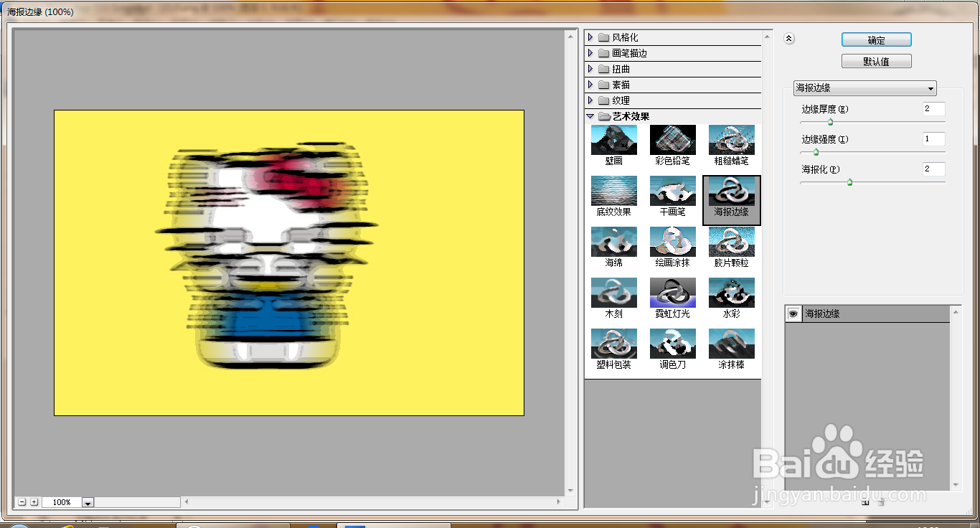
Task: Click the 默认值 button
Action: 877,62
